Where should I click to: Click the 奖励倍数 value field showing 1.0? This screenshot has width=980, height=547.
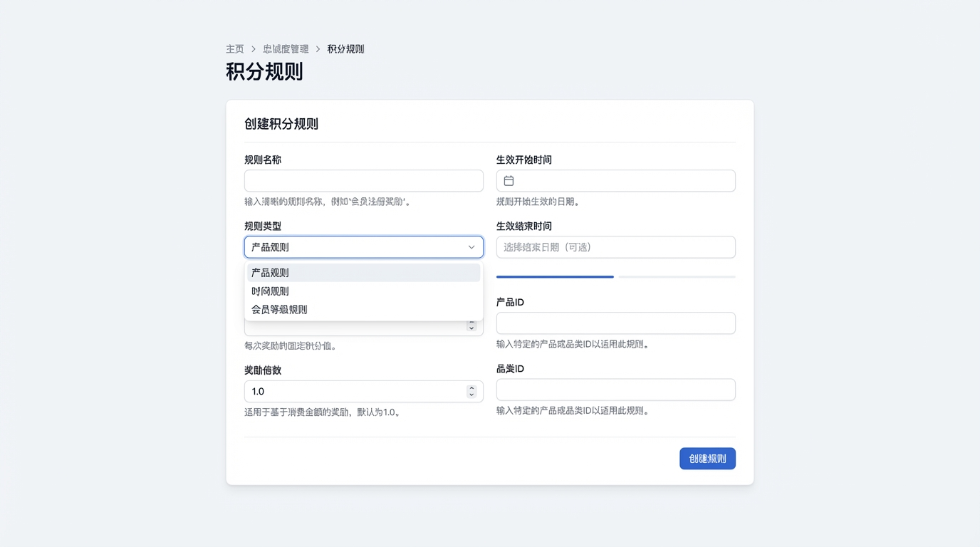click(355, 392)
